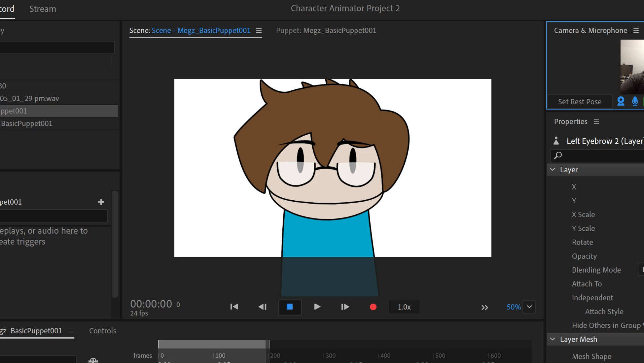Click the Set Rest Pose button
This screenshot has height=363, width=644.
pyautogui.click(x=580, y=102)
